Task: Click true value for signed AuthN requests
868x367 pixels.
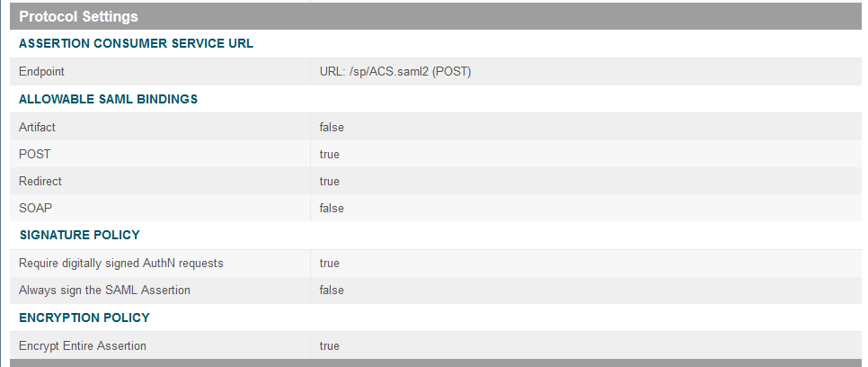Action: pyautogui.click(x=330, y=263)
